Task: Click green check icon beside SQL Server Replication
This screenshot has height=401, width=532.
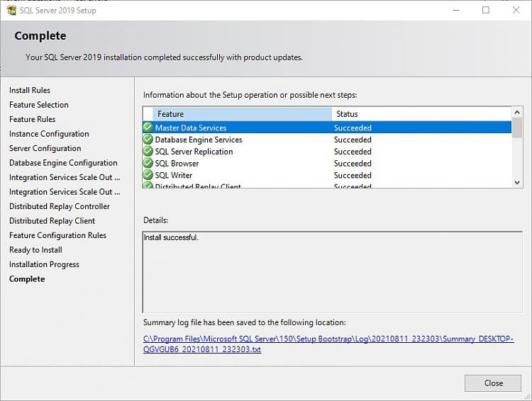Action: click(x=148, y=151)
